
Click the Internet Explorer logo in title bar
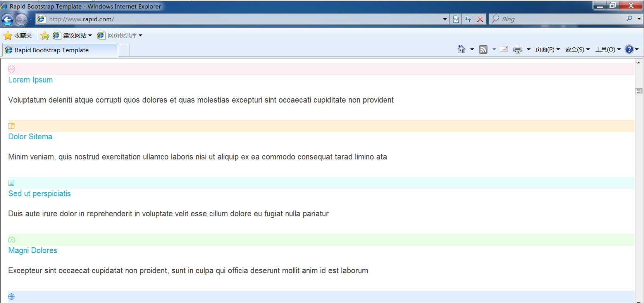[x=4, y=6]
